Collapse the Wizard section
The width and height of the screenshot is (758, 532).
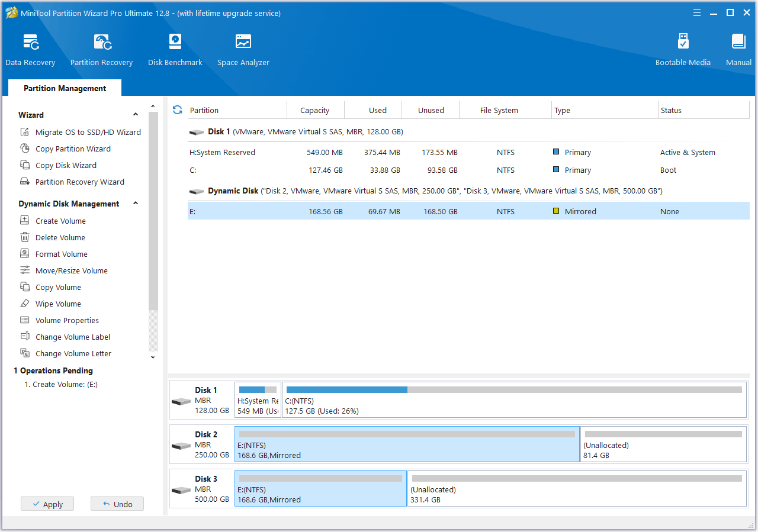pos(136,115)
